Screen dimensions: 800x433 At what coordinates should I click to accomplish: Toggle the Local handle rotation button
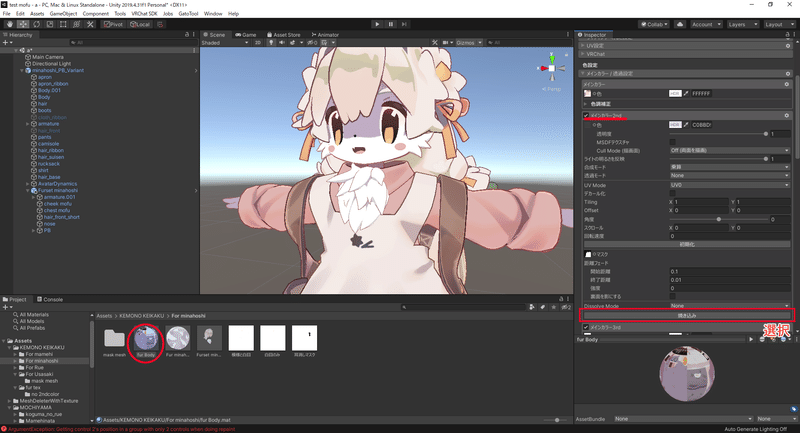pyautogui.click(x=140, y=24)
